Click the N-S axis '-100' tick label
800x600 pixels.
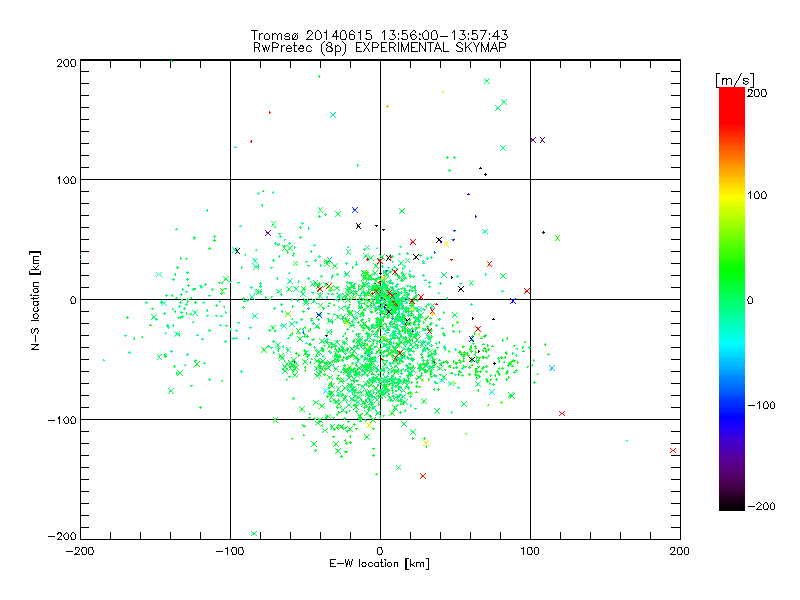pyautogui.click(x=62, y=420)
